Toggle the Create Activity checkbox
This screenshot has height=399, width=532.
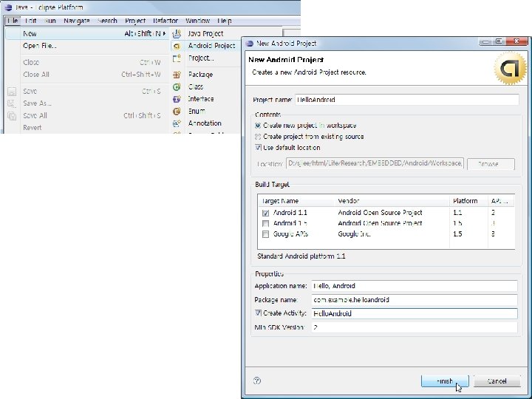[258, 313]
